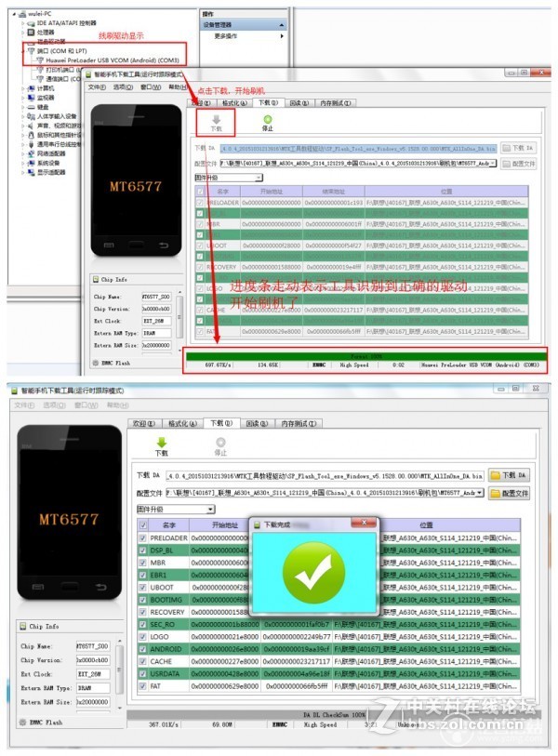Expand the 处理器 node arrow
Screen dimensions: 558x756
pyautogui.click(x=22, y=33)
